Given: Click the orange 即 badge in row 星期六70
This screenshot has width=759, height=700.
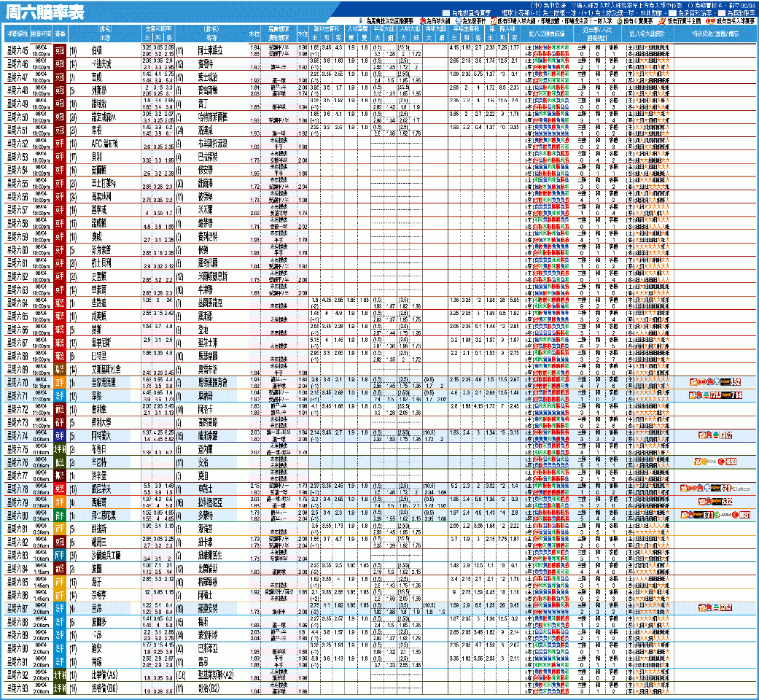Looking at the screenshot, I should tap(693, 382).
